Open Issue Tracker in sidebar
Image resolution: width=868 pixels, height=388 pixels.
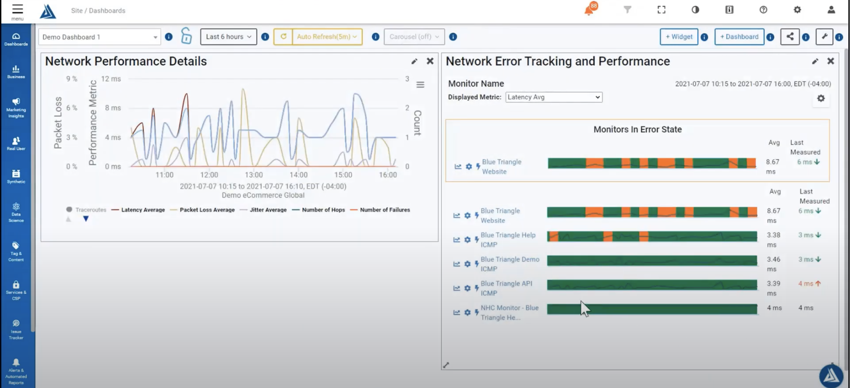(16, 330)
